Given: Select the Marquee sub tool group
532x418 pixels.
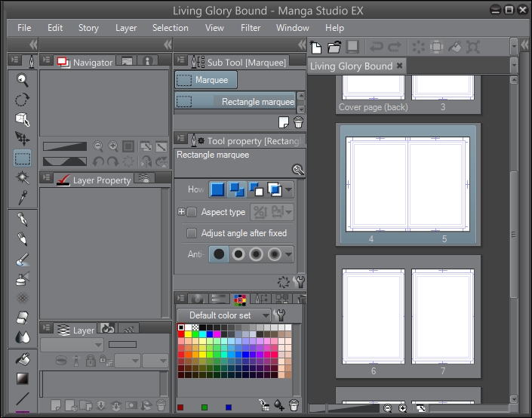Looking at the screenshot, I should (x=205, y=80).
